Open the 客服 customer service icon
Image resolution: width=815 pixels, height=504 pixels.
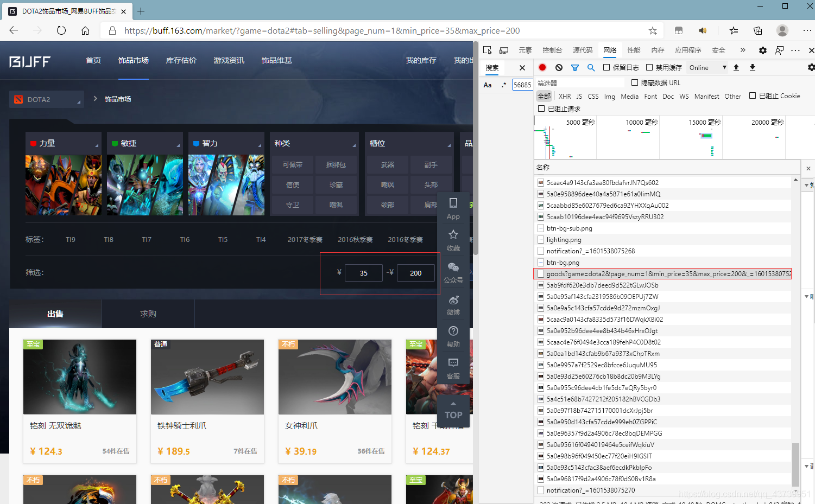[453, 368]
